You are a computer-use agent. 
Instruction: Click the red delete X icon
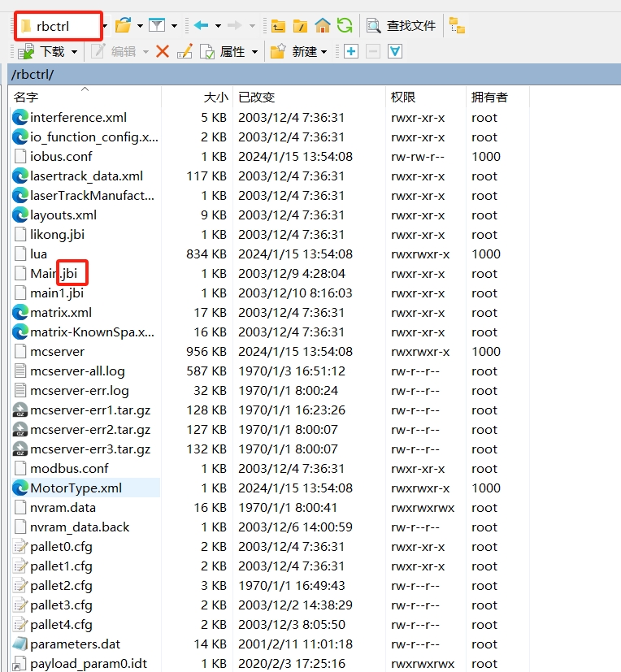[x=162, y=52]
